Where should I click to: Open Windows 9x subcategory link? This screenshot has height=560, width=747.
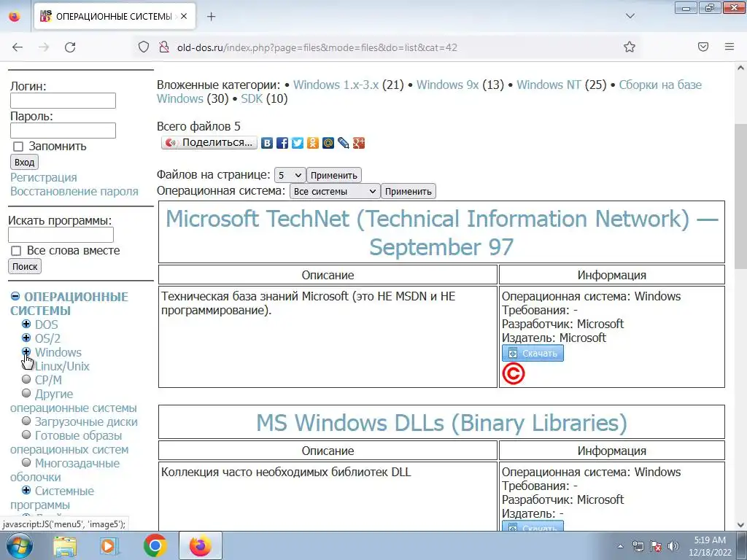click(x=447, y=85)
